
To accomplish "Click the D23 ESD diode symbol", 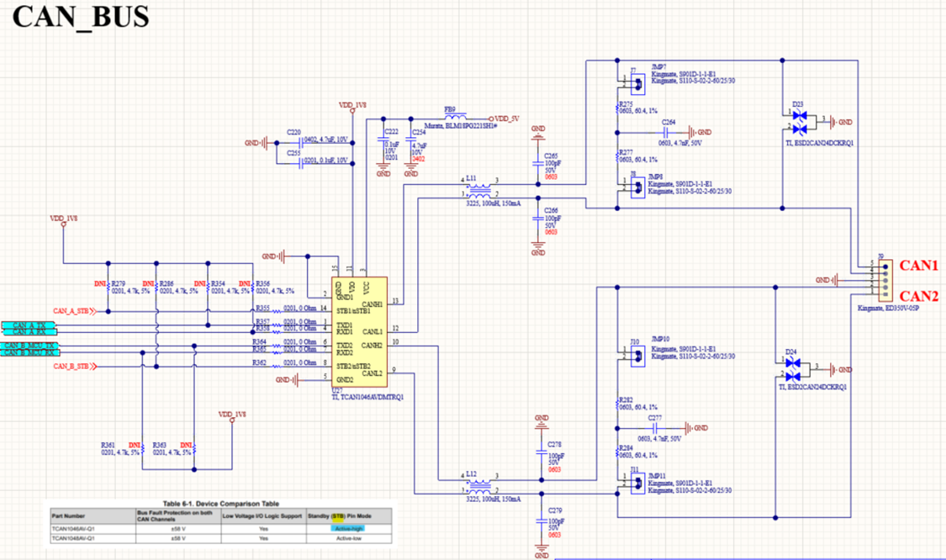I will point(800,122).
